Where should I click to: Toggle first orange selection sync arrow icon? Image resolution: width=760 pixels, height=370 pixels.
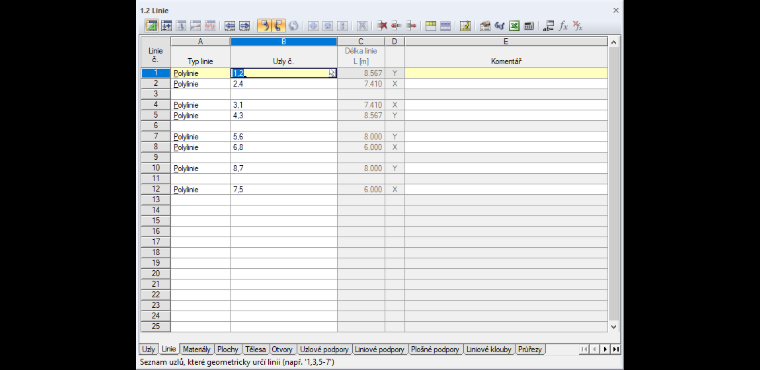(264, 26)
